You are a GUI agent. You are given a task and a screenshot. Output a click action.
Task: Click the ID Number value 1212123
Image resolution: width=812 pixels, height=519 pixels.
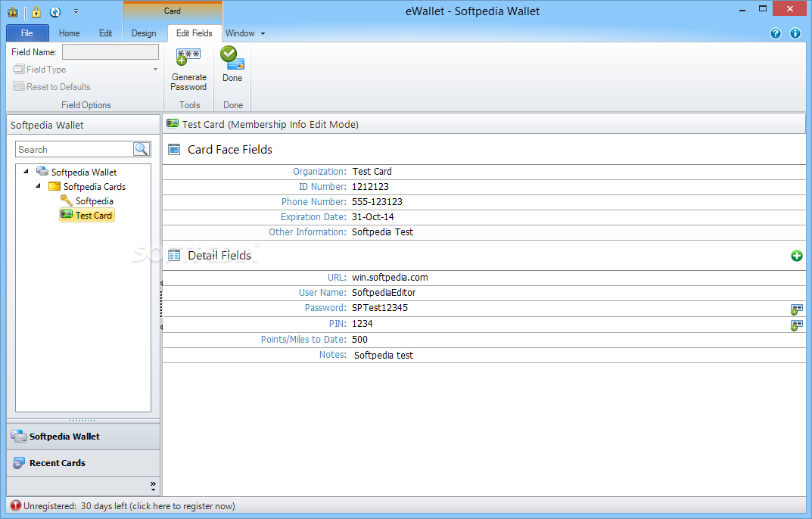[x=370, y=186]
